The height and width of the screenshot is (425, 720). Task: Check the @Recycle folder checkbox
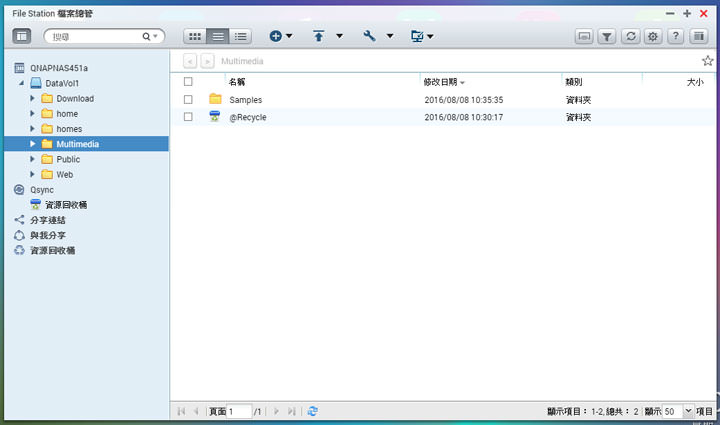pos(188,117)
